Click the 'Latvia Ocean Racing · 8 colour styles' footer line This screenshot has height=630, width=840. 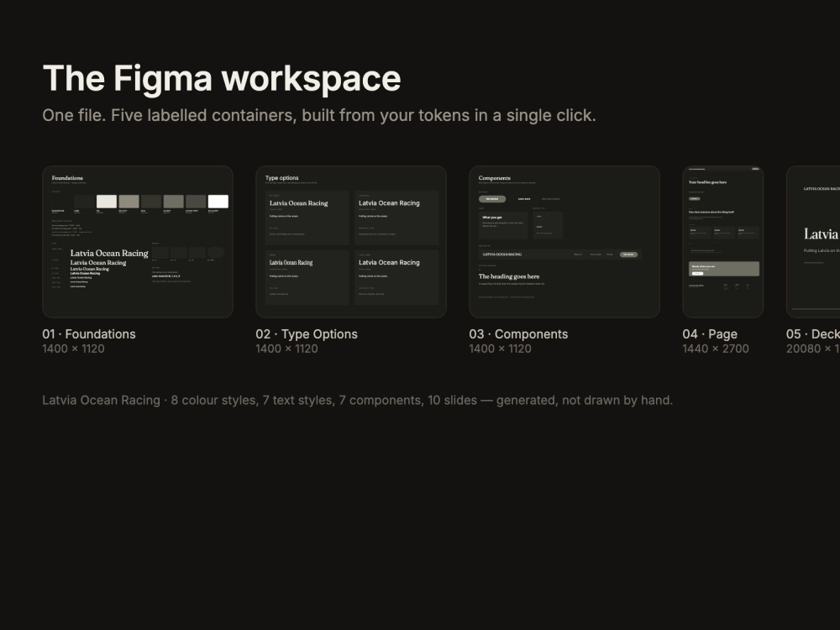tap(357, 400)
